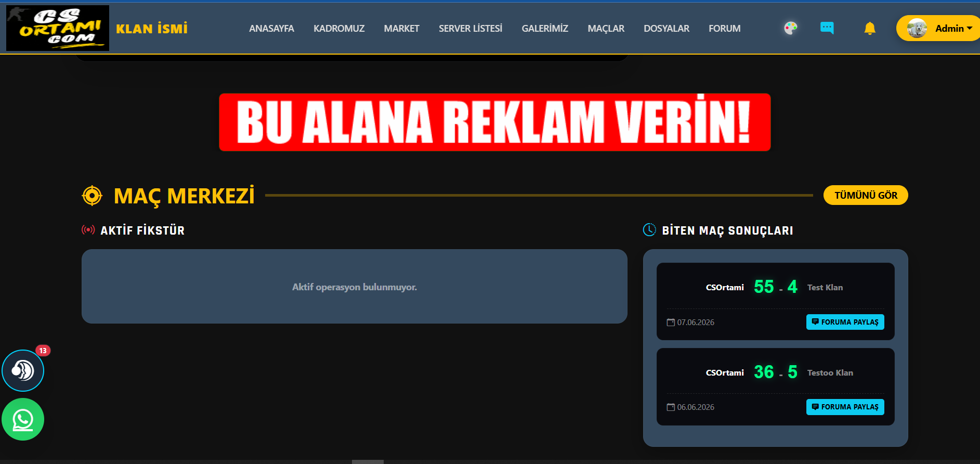Click the clock icon beside Biten Maç Sonuçları
Viewport: 980px width, 464px height.
[x=649, y=229]
